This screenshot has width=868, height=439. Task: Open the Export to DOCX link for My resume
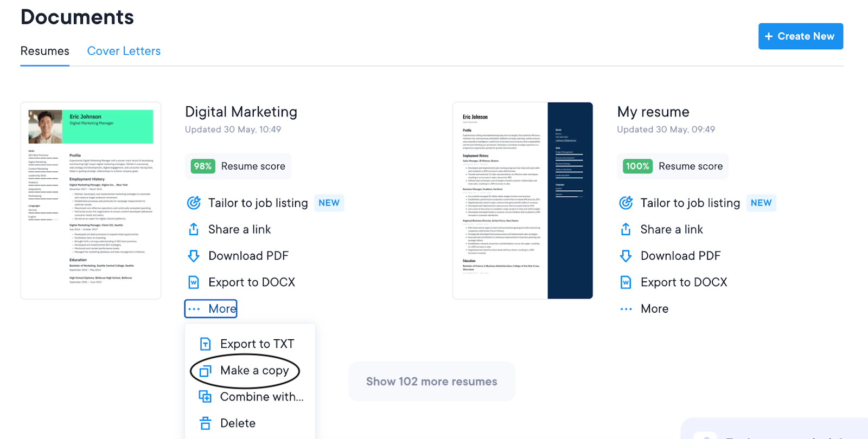[683, 282]
